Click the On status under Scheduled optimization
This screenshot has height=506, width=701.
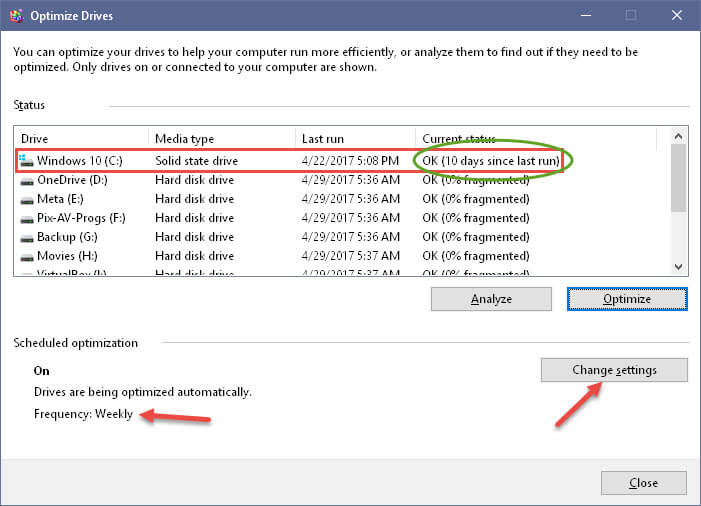click(x=42, y=371)
